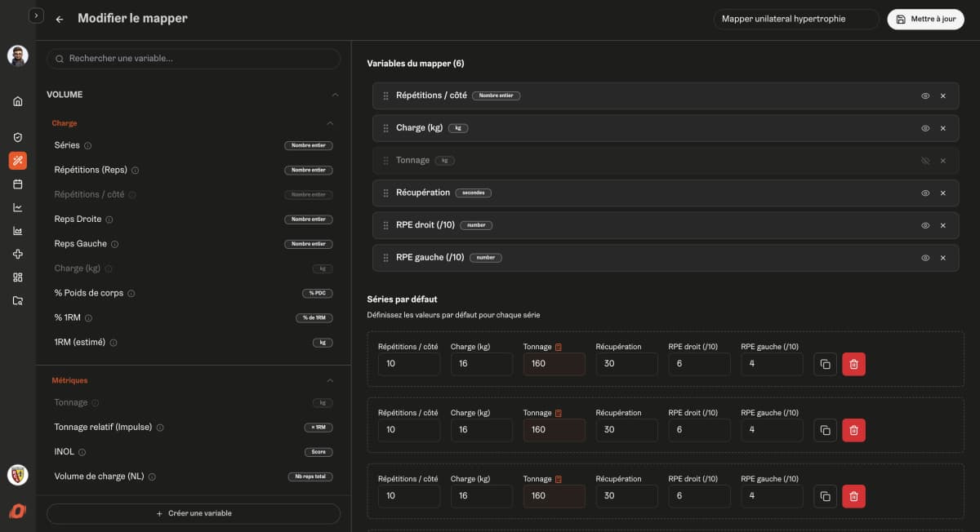Show info for INOL variable

(82, 452)
